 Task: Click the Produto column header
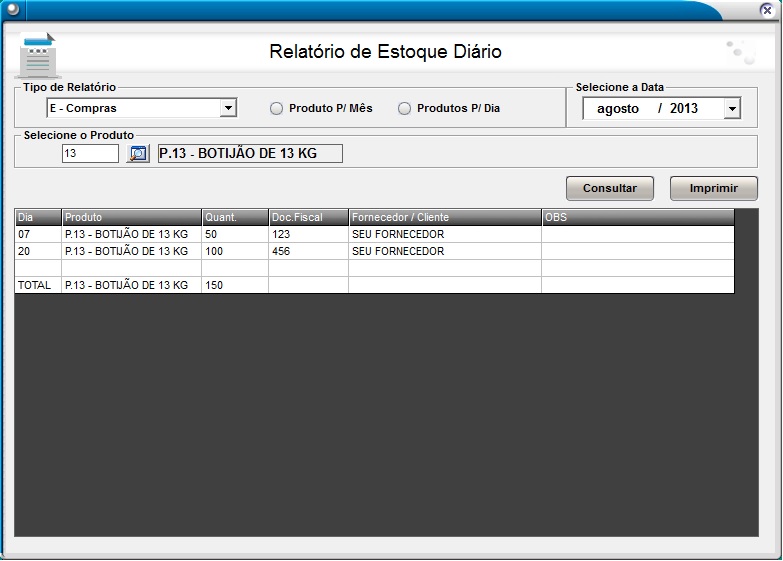click(131, 217)
